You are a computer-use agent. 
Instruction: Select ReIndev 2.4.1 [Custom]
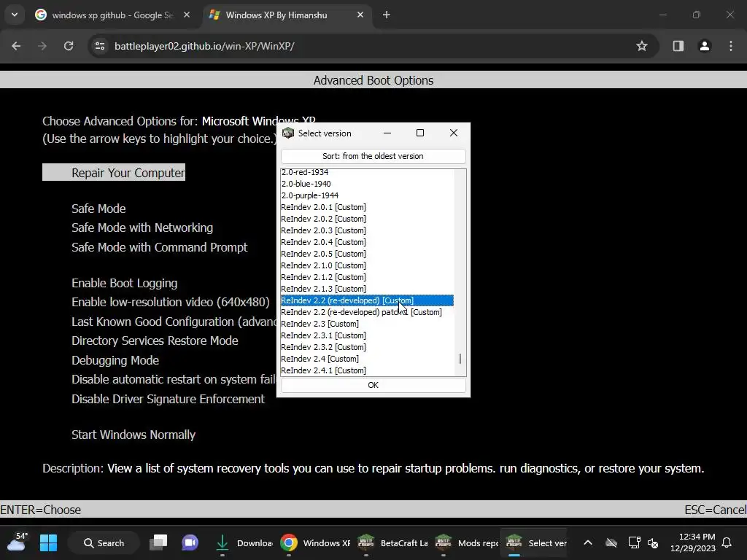point(367,370)
